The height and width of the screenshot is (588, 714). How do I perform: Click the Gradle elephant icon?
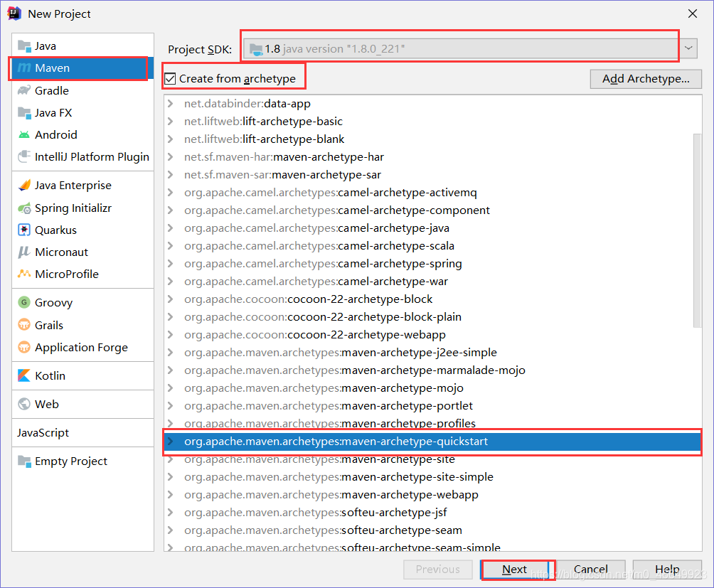[24, 90]
